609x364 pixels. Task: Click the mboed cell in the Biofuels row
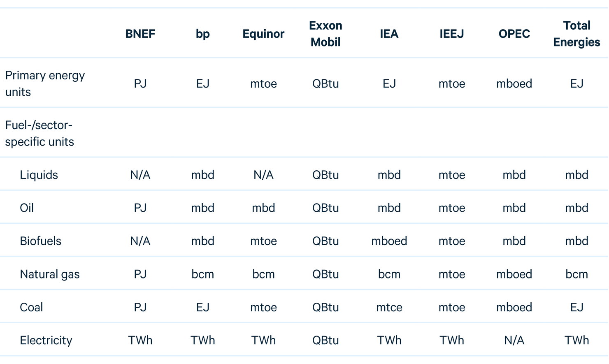click(389, 241)
